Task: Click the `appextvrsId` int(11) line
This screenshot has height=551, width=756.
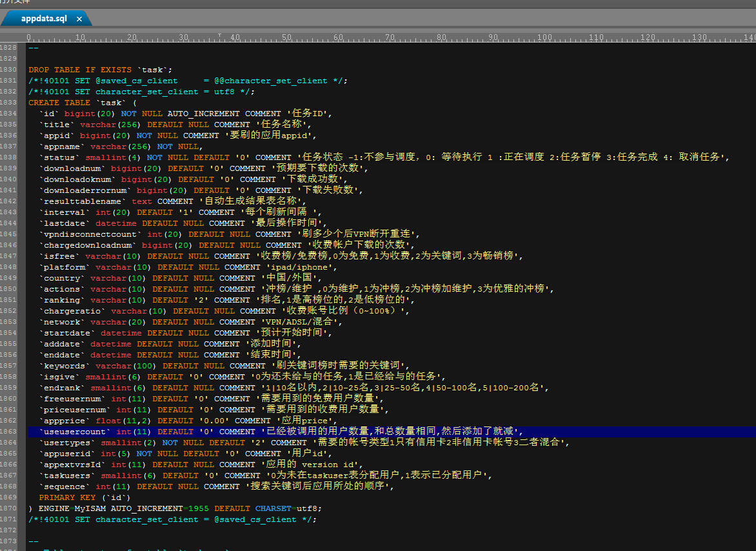Action: click(x=201, y=465)
